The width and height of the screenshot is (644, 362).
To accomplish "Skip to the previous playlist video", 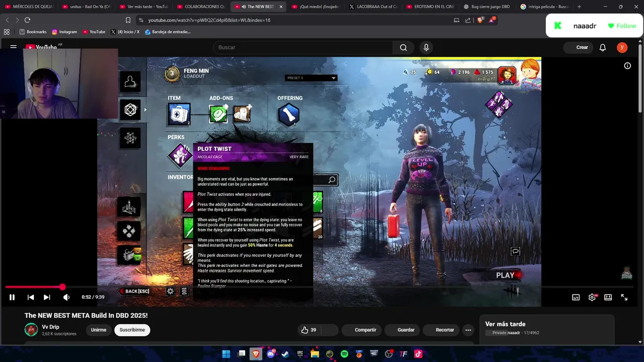I will click(x=31, y=297).
